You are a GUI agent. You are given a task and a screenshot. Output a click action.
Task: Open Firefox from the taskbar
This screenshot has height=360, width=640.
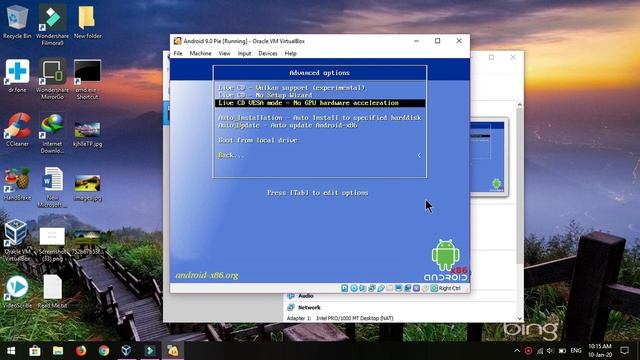coord(81,351)
